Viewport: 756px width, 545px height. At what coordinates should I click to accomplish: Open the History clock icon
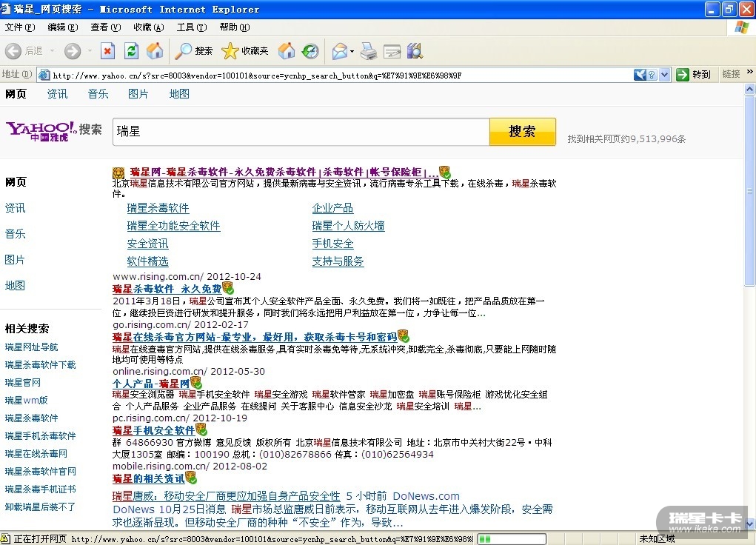pos(310,50)
